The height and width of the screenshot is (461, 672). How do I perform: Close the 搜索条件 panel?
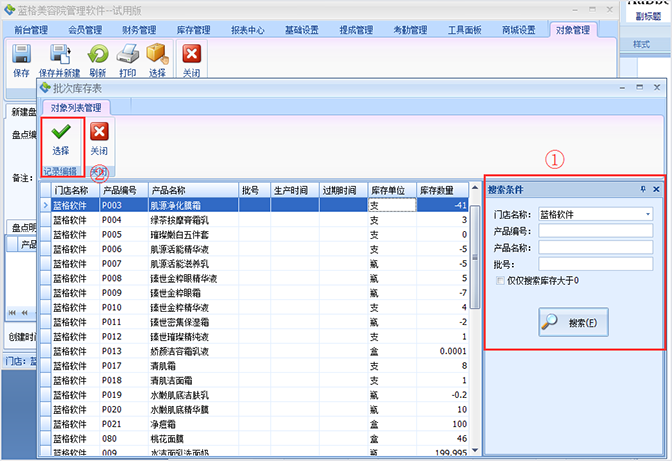click(x=656, y=189)
